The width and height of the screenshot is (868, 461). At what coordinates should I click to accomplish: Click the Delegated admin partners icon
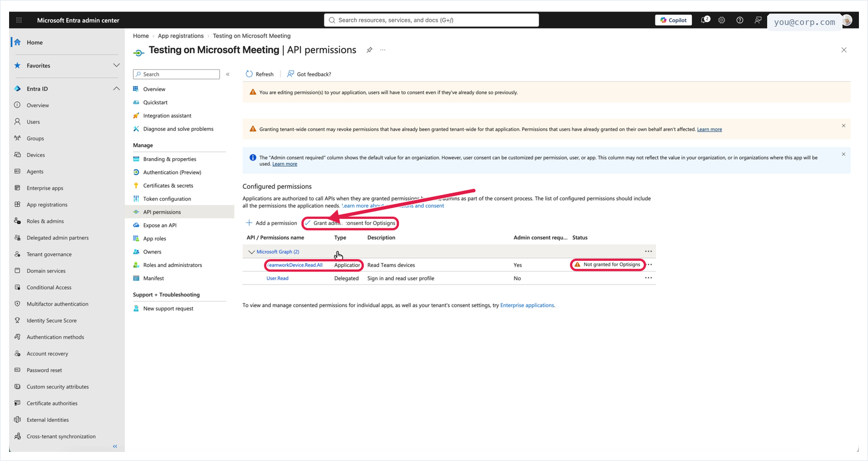point(18,238)
